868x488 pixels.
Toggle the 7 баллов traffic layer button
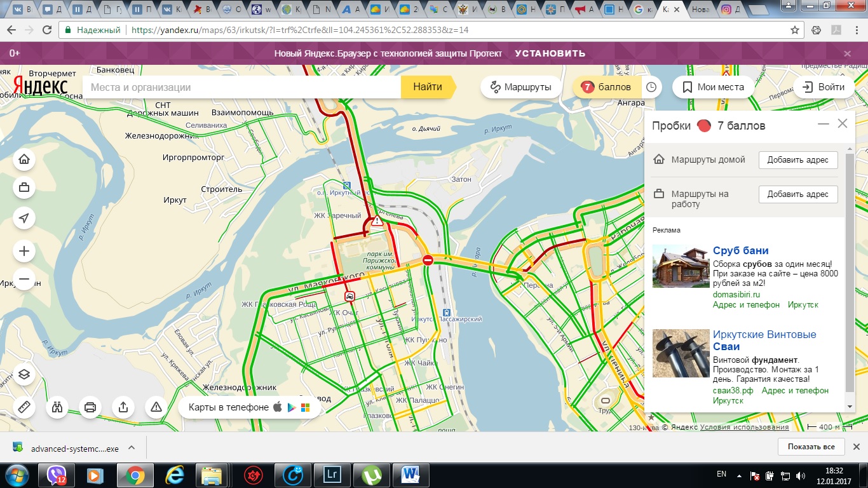606,87
